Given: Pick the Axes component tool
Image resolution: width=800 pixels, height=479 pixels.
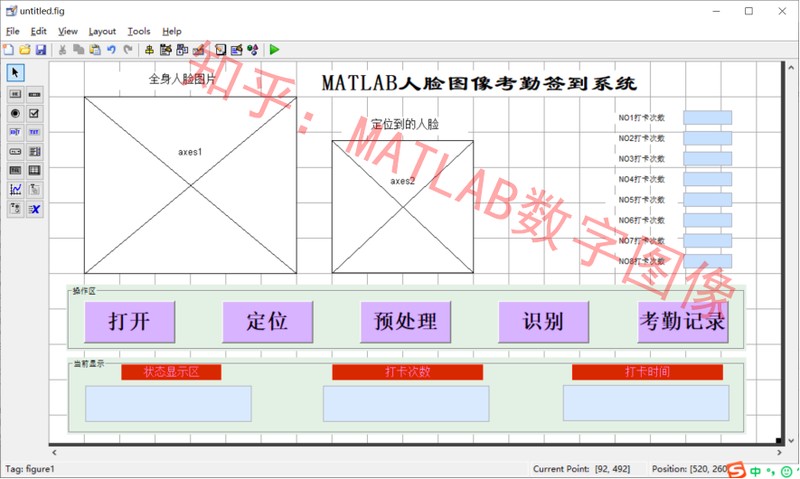Looking at the screenshot, I should pyautogui.click(x=15, y=190).
